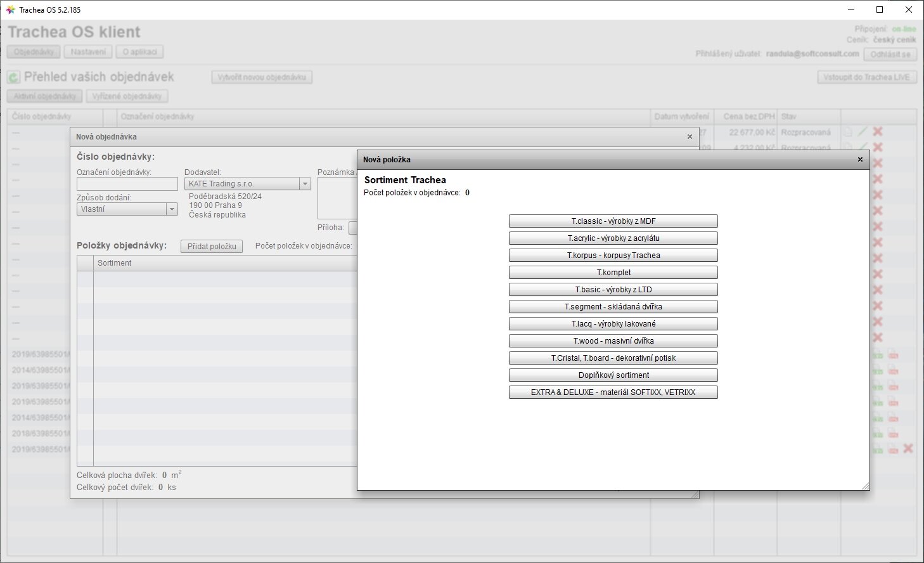924x563 pixels.
Task: Choose EXTRA & DELUXE - materiál SOFTIXX, VETRIXX
Action: (613, 392)
